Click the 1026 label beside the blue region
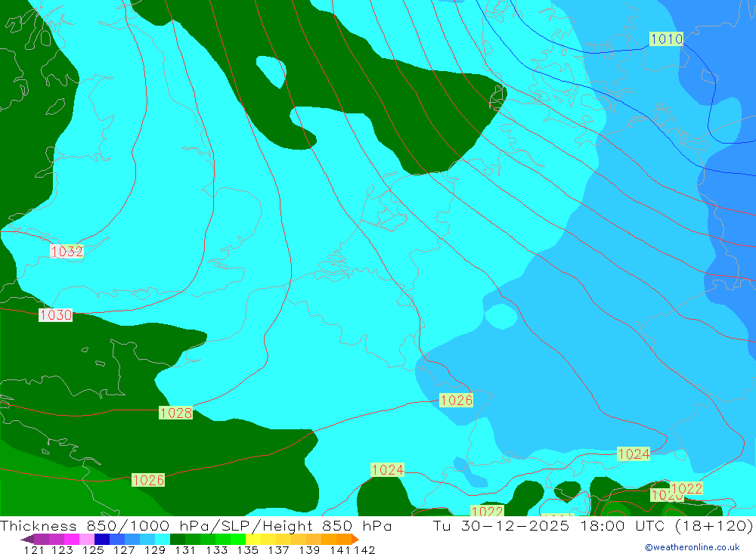 pos(456,400)
